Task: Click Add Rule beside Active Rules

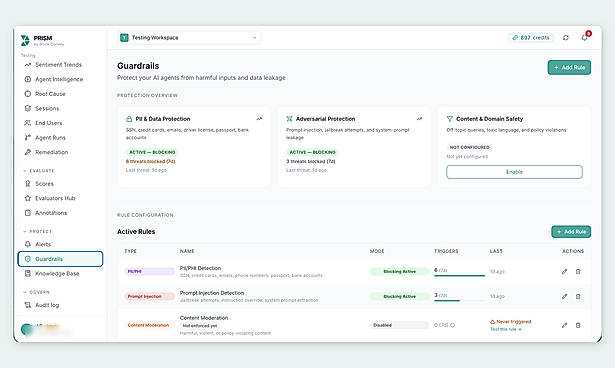Action: pyautogui.click(x=571, y=232)
